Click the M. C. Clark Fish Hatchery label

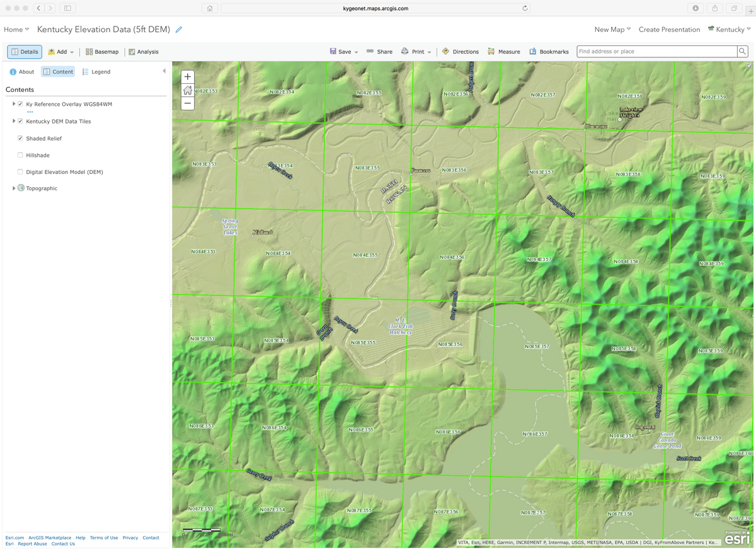(401, 326)
